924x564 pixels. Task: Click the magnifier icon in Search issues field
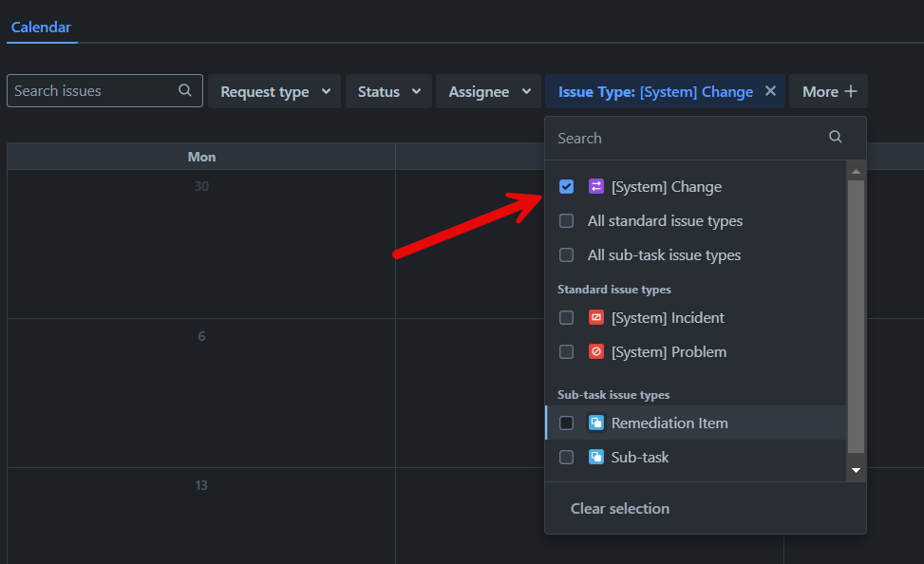coord(184,90)
